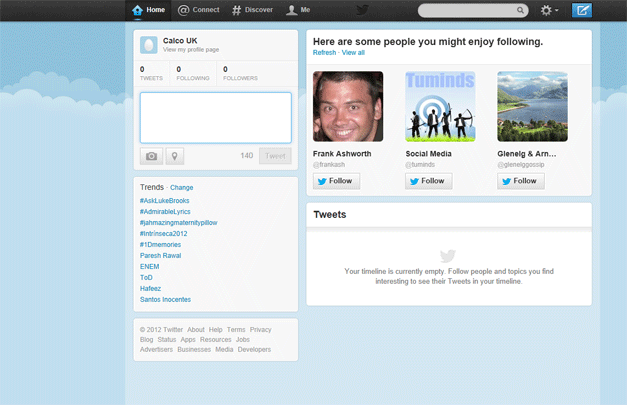Compose new tweet with blue quill button
This screenshot has width=627, height=405.
click(582, 10)
